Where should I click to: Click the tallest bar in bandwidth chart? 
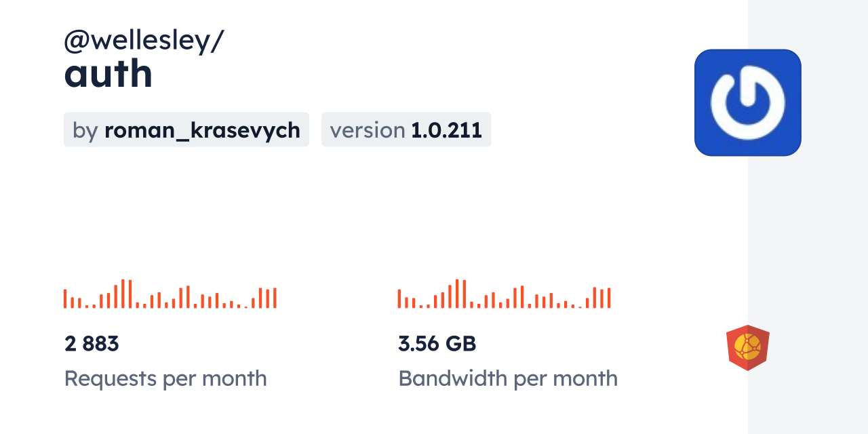click(457, 294)
